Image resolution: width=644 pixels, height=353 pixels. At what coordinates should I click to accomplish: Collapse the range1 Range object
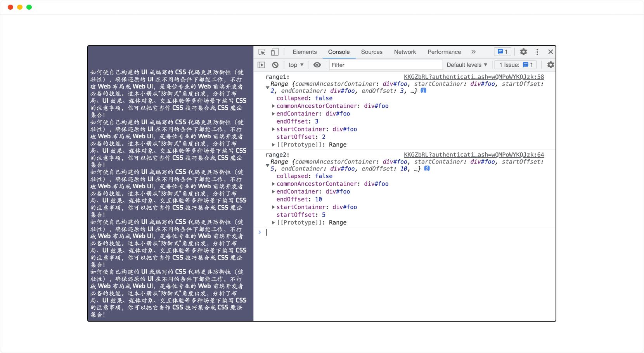tap(267, 88)
